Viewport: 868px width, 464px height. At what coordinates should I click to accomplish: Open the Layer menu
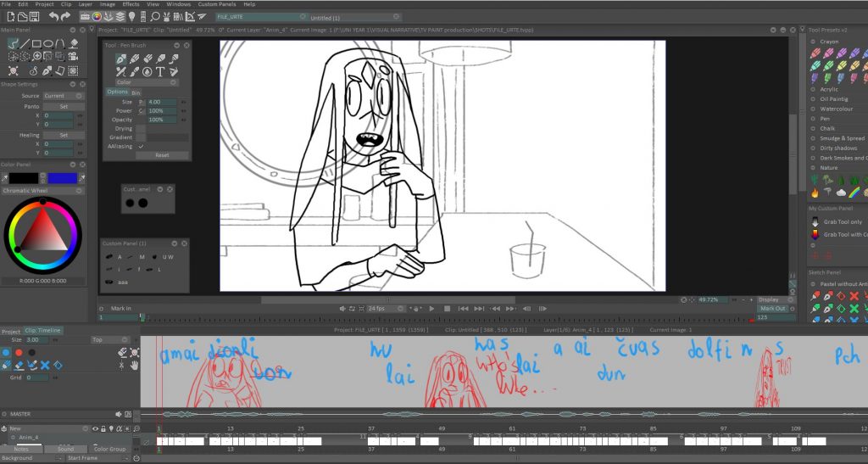click(x=86, y=4)
